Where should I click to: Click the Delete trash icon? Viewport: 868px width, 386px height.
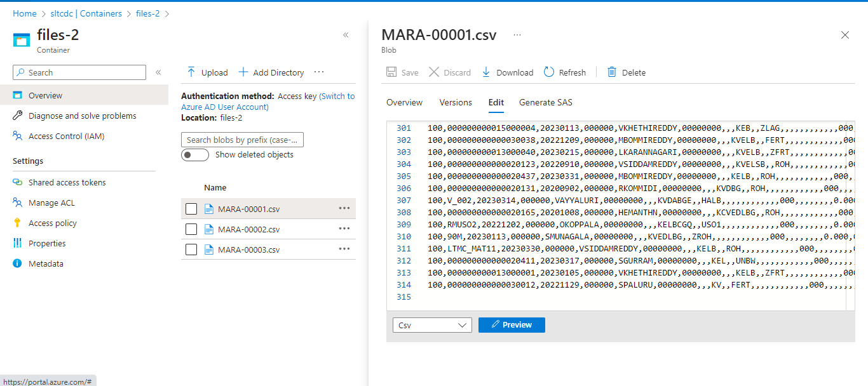pyautogui.click(x=612, y=72)
